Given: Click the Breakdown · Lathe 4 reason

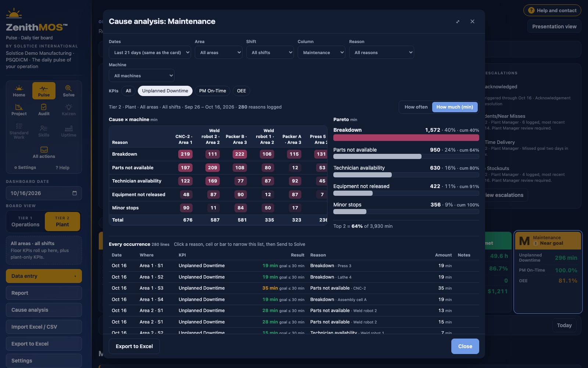Looking at the screenshot, I should [x=331, y=277].
